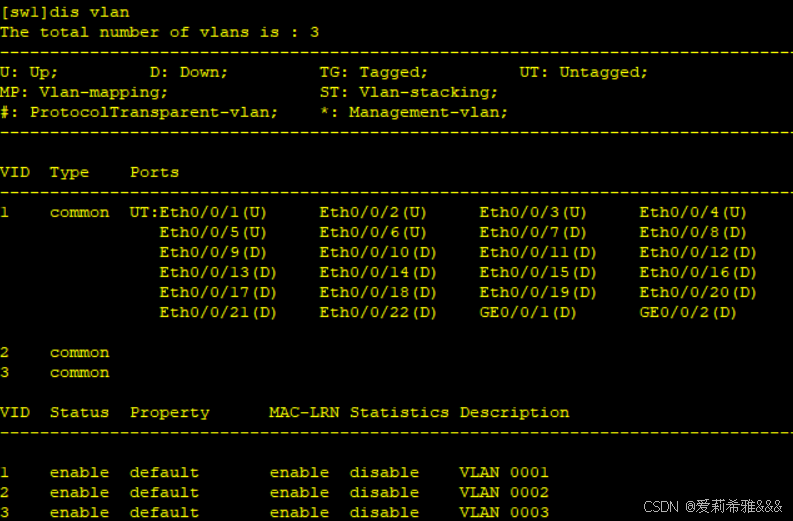Click the 'TG: Tagged;' legend entry
This screenshot has height=521, width=793.
(374, 72)
